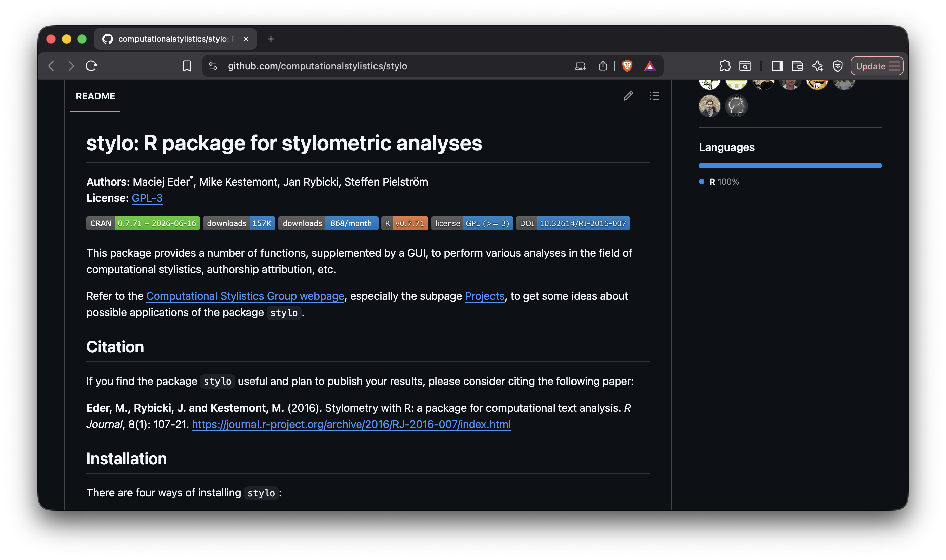This screenshot has width=946, height=560.
Task: Toggle the browser sidebar panel
Action: [x=777, y=66]
